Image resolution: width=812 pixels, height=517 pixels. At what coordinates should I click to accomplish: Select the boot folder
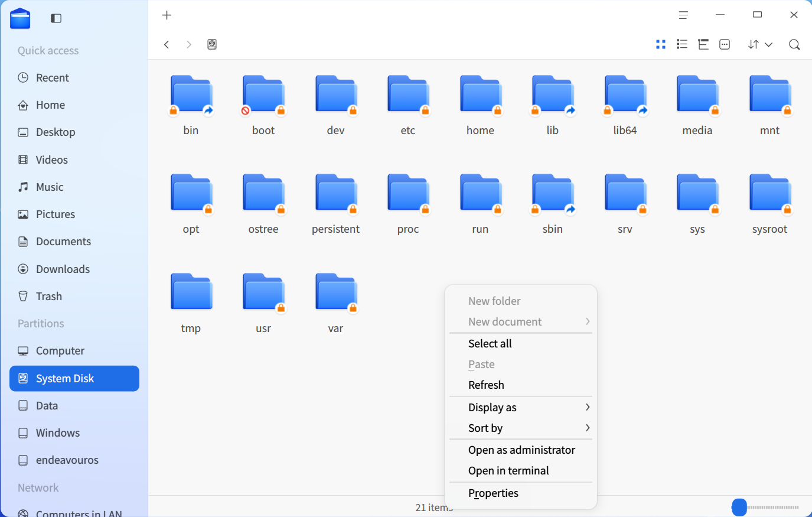coord(263,105)
